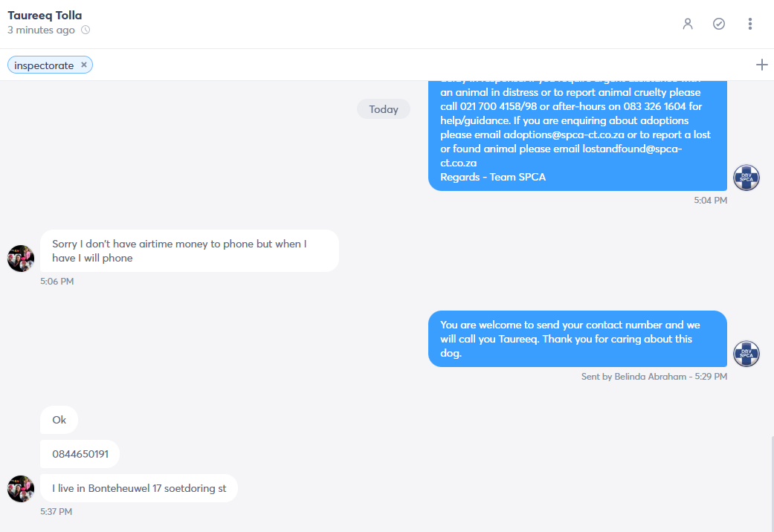The image size is (774, 532).
Task: Open the three-dot more options menu
Action: coord(749,24)
